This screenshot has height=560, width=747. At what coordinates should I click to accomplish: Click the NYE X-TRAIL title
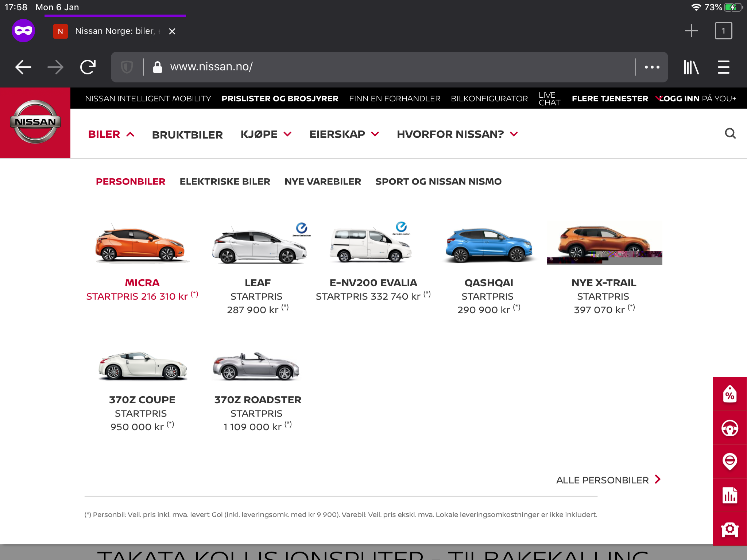pyautogui.click(x=604, y=283)
